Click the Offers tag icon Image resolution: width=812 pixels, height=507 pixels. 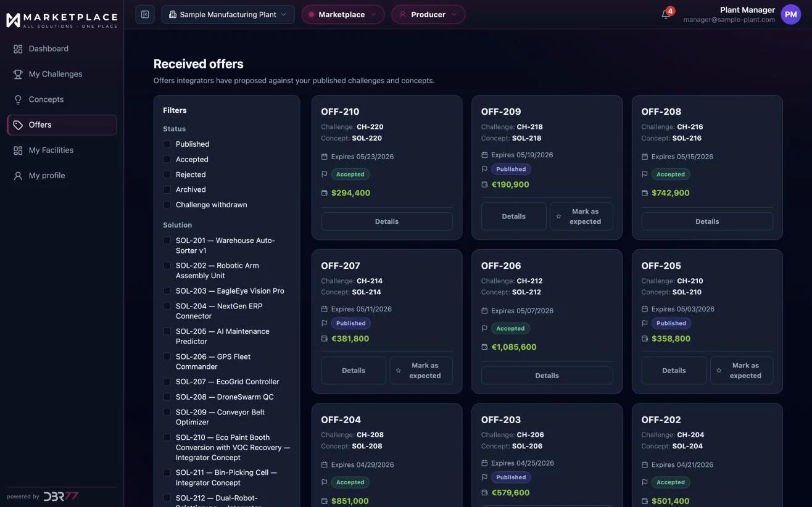click(18, 125)
